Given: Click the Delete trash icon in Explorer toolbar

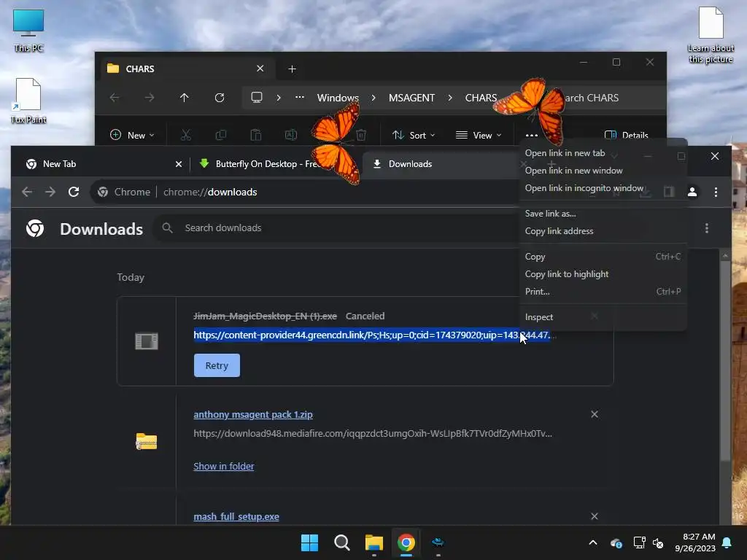Looking at the screenshot, I should click(361, 135).
